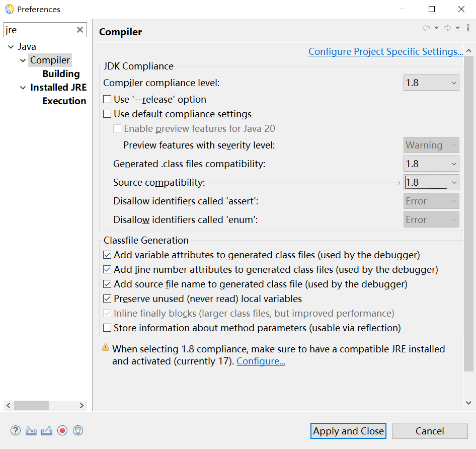This screenshot has height=449, width=476.
Task: Check Use default compliance settings
Action: (107, 114)
